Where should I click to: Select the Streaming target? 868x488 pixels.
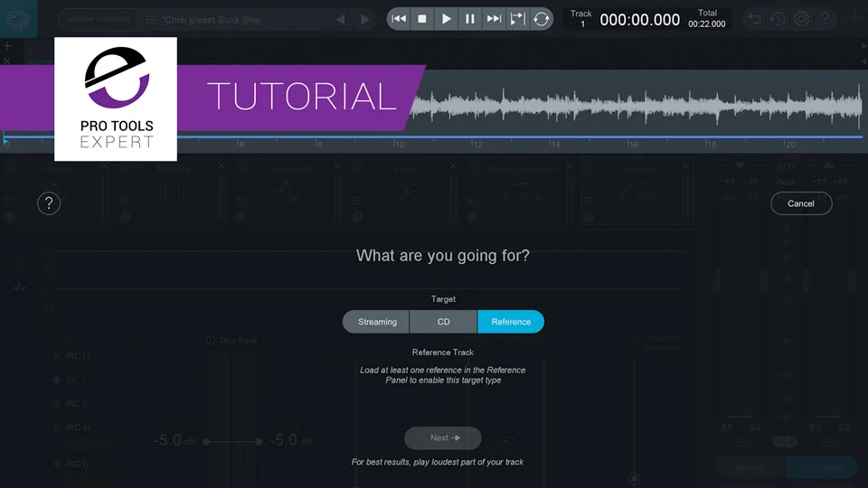click(x=377, y=322)
